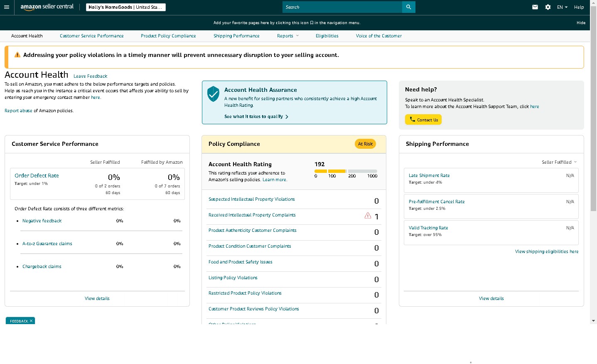This screenshot has height=364, width=597.
Task: Open Product Authenticity Customer Complaints
Action: pos(253,231)
